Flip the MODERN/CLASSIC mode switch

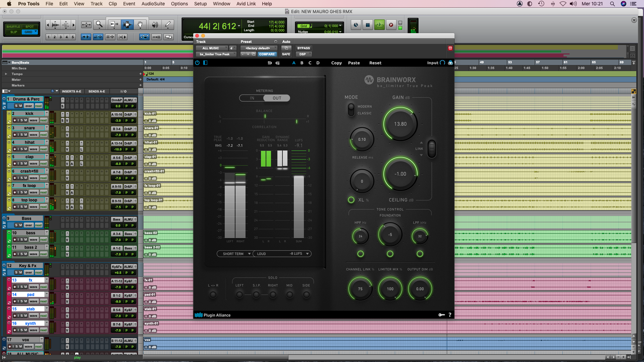[x=351, y=110]
